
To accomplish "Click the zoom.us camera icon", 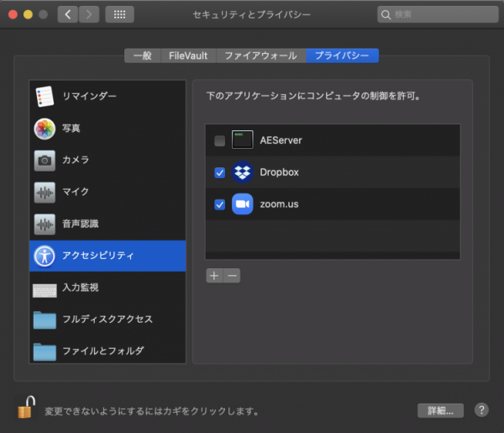I will pos(243,204).
